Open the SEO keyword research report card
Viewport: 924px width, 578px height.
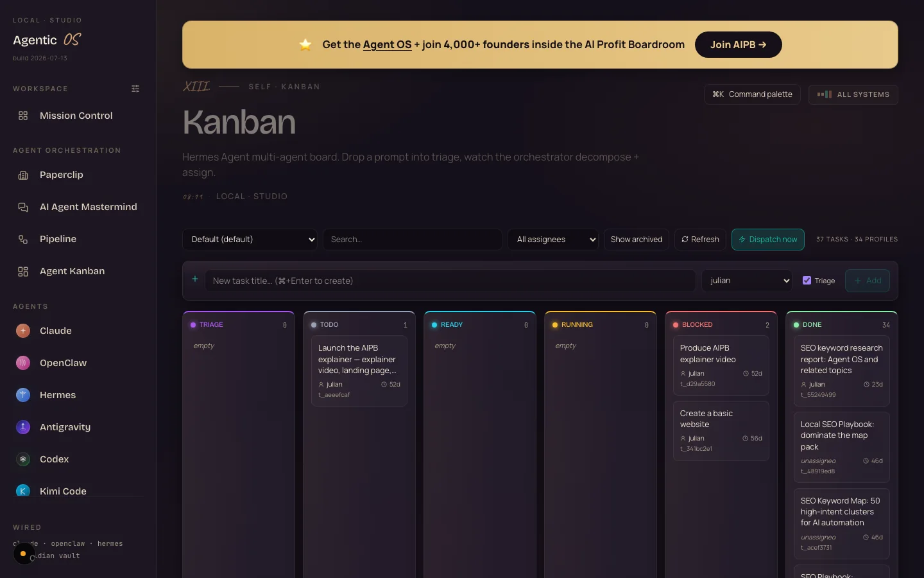841,371
